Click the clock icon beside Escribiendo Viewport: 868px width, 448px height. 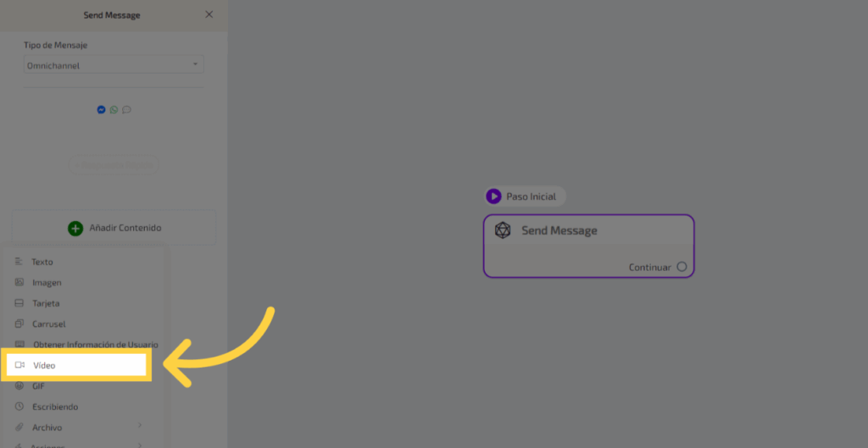pos(19,407)
